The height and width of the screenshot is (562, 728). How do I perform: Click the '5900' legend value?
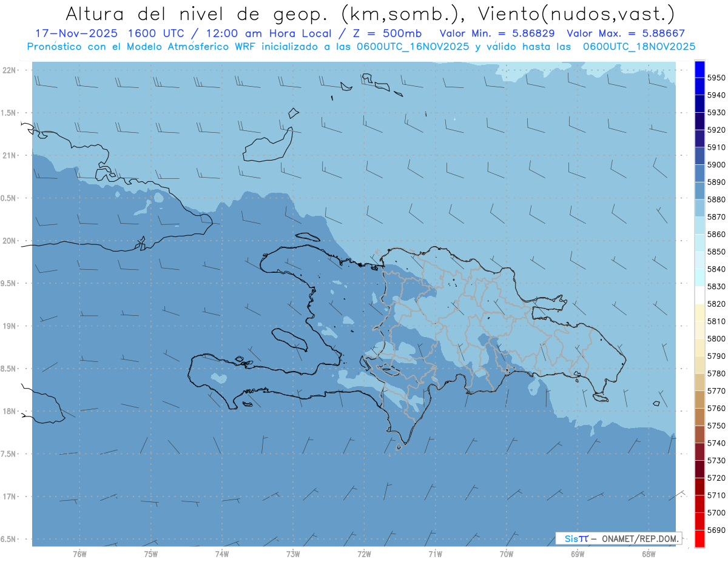click(x=716, y=165)
